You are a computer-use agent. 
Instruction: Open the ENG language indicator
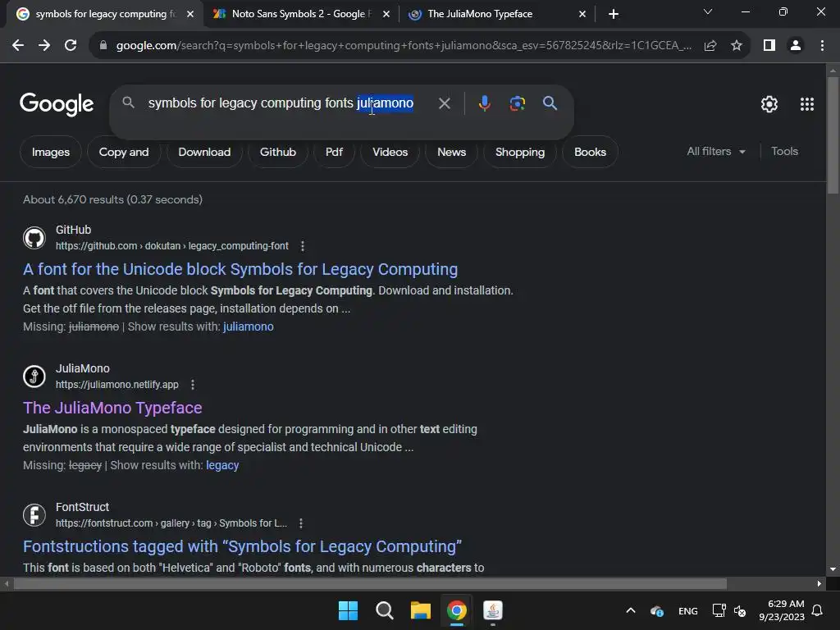point(688,610)
